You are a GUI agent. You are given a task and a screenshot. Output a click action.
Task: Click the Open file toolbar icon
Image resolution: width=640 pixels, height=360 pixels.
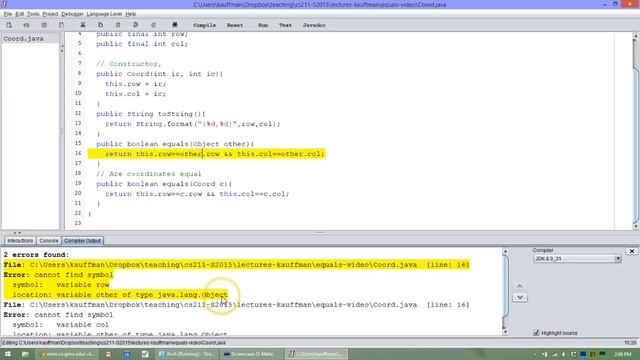click(27, 25)
